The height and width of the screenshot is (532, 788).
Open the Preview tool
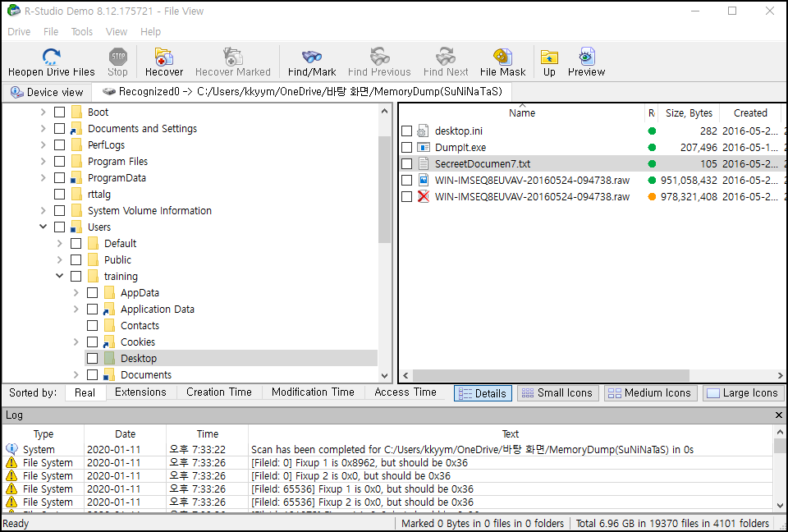coord(586,57)
